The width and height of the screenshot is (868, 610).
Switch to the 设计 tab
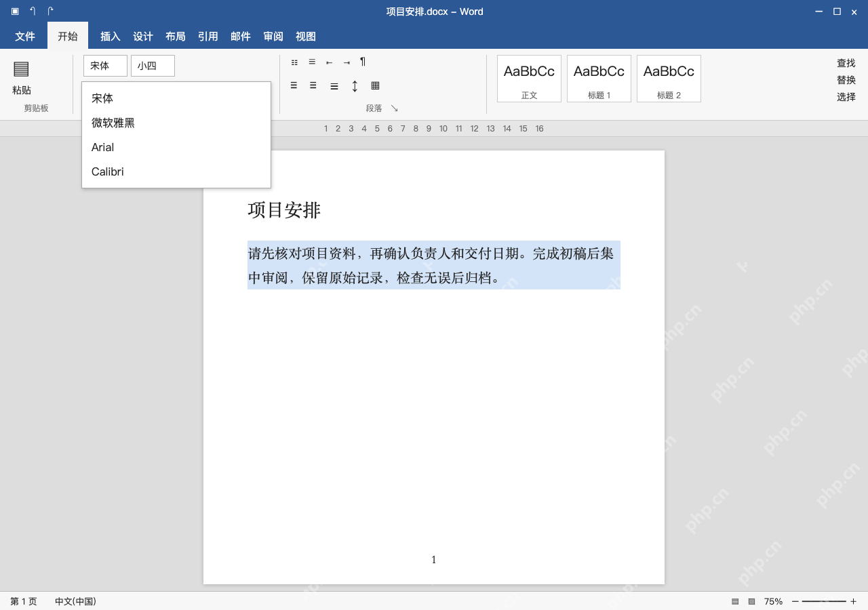click(143, 37)
